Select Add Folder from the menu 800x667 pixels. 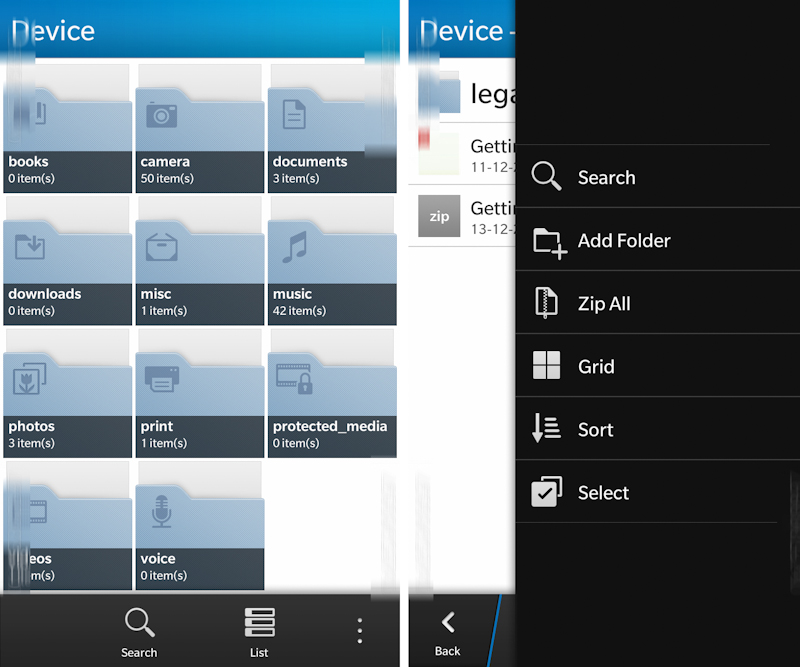(622, 241)
